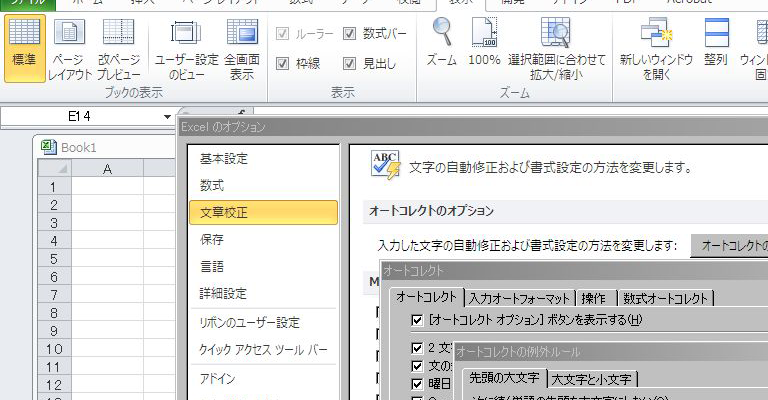The image size is (768, 400).
Task: Switch to 数式オートコレクト tab
Action: [x=666, y=298]
